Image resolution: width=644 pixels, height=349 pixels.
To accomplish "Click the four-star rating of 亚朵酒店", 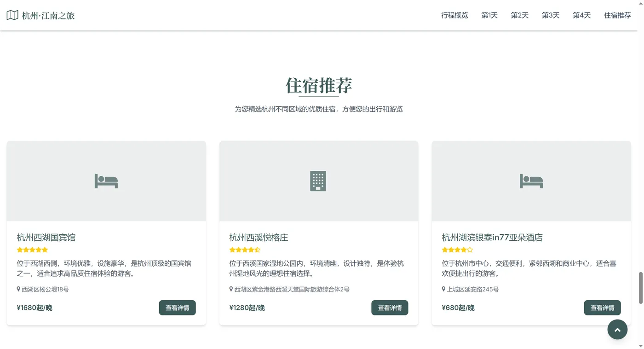I will click(457, 250).
